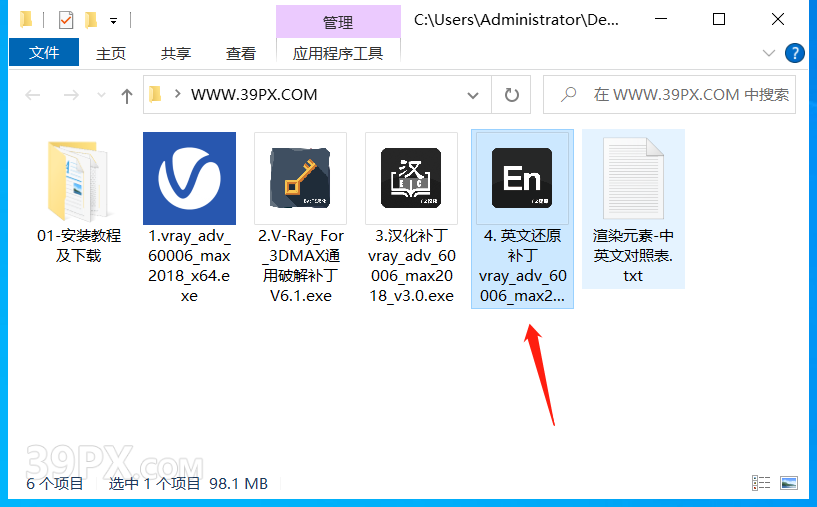Screen dimensions: 817x507
Task: Click the 3.汉化补丁 vray_adv_60006 file name
Action: pos(412,266)
